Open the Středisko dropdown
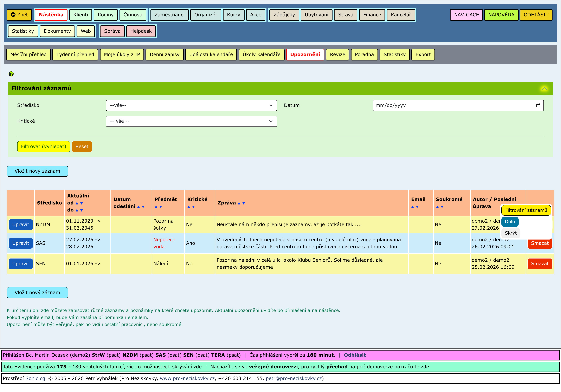The width and height of the screenshot is (561, 392). click(x=191, y=105)
